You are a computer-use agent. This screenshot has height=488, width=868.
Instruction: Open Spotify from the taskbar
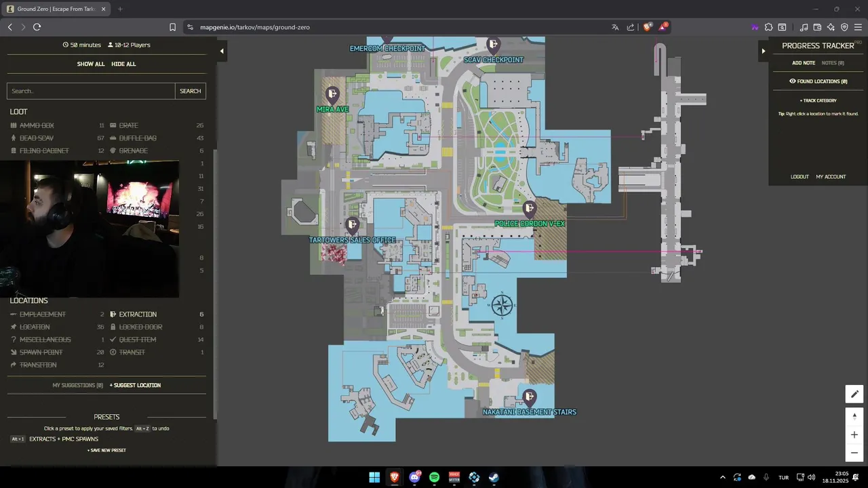pyautogui.click(x=434, y=477)
